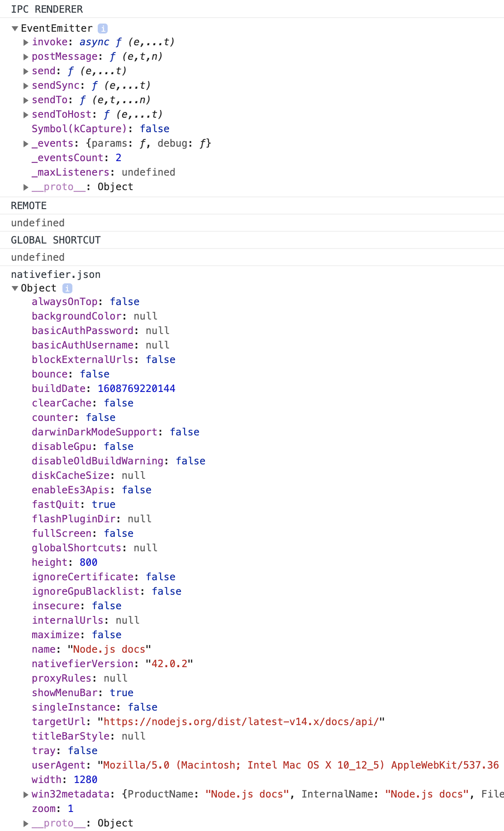Click the flashPluginDir property
This screenshot has width=504, height=831.
tap(73, 519)
